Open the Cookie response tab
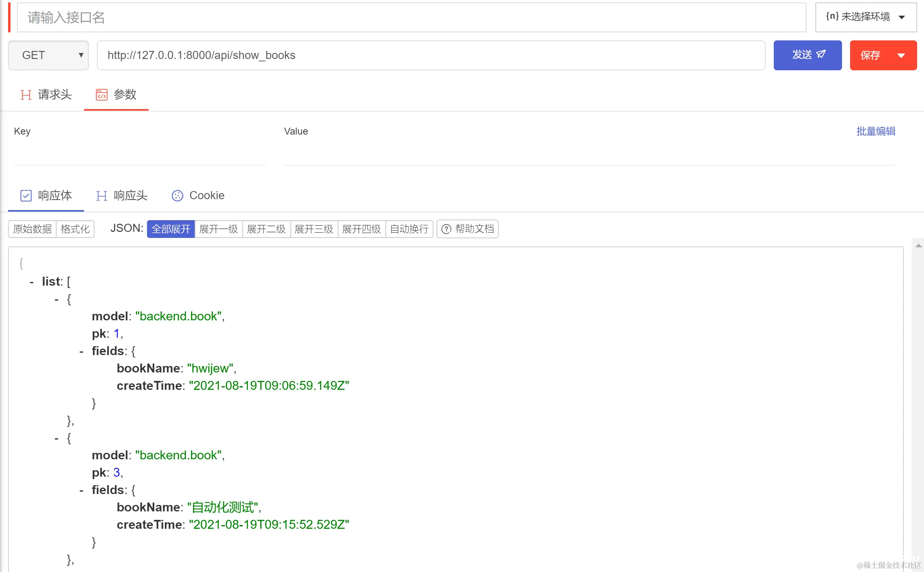Screen dimensions: 924x572 tap(207, 196)
